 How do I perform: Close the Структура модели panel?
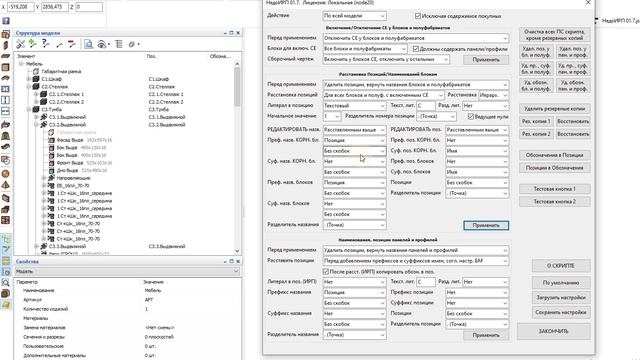(238, 33)
